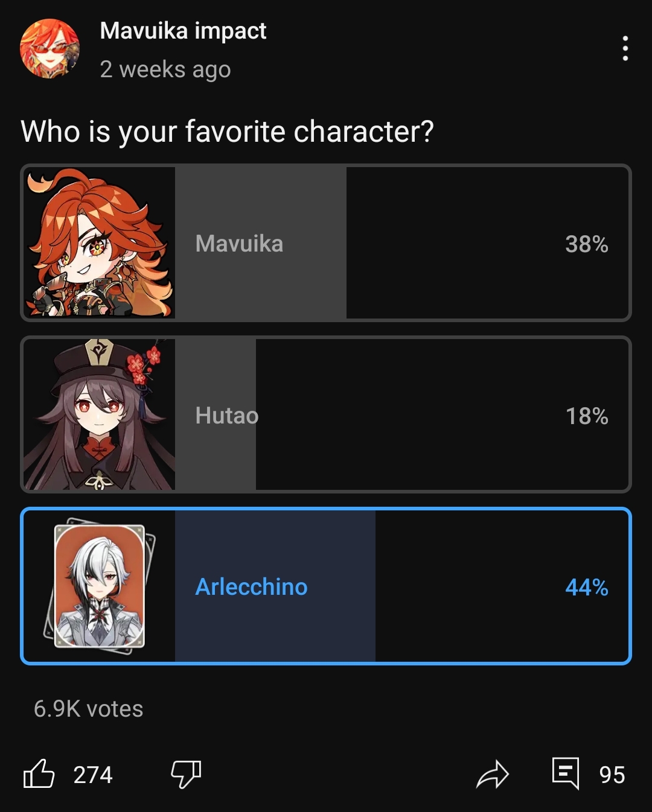Tap the thumbs-down dislike icon
This screenshot has height=812, width=652.
pos(186,774)
